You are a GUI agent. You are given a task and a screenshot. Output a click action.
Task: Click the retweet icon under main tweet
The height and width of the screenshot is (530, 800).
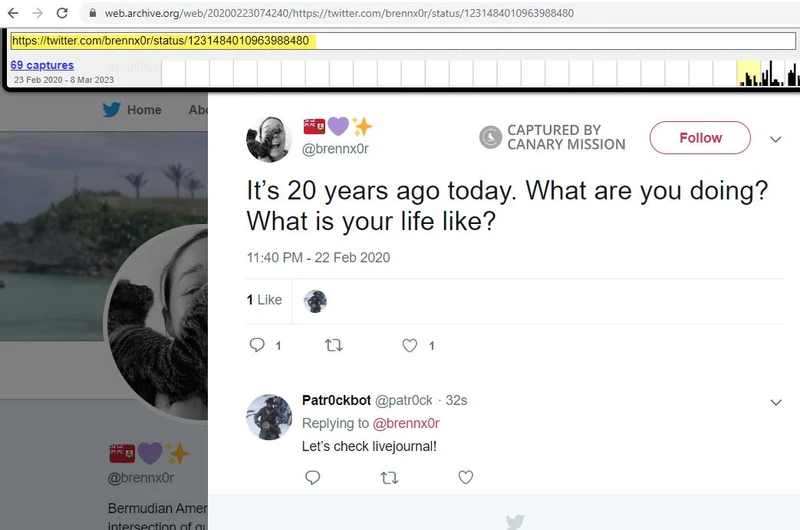coord(334,345)
